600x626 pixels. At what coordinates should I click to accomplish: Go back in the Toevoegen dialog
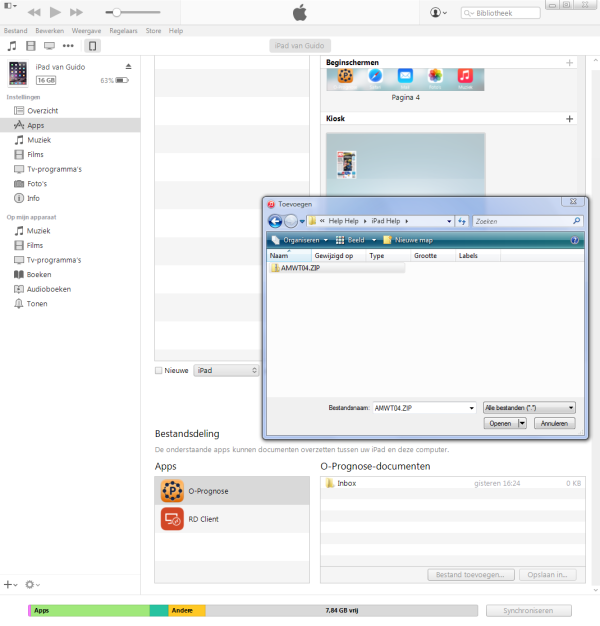[x=275, y=221]
